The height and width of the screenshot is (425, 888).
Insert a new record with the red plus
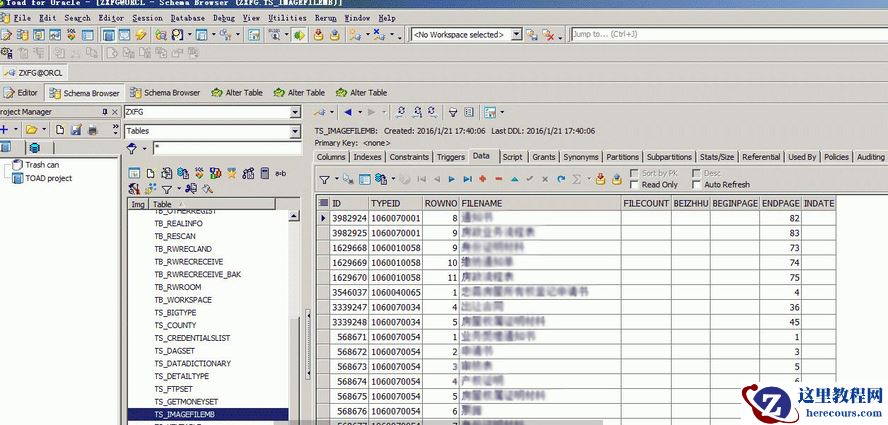point(483,179)
